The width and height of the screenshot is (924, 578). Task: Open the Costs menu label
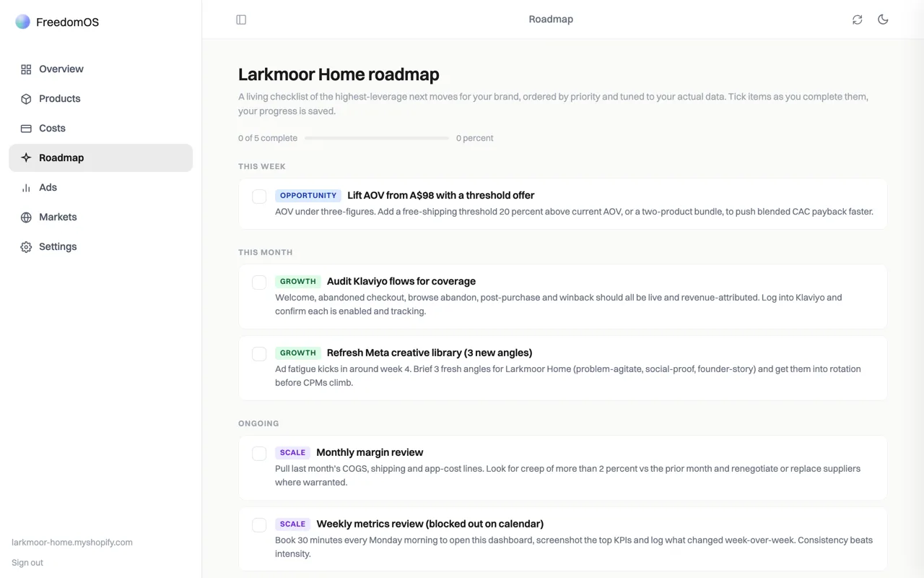click(52, 129)
